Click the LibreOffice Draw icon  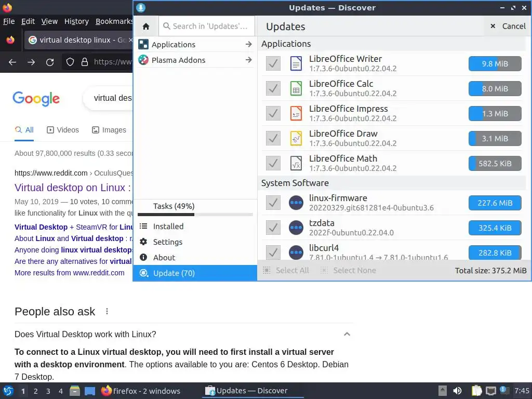(296, 138)
